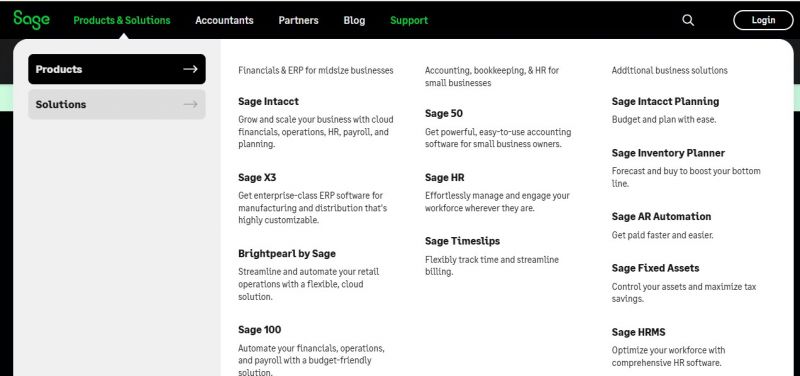Open the Sage Intacct product link
The width and height of the screenshot is (800, 376).
coord(268,102)
